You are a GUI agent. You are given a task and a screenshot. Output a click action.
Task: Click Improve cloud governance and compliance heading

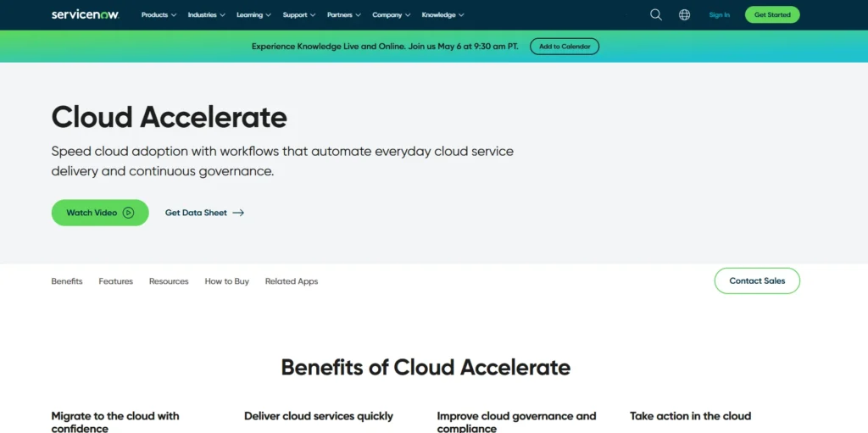(x=516, y=421)
